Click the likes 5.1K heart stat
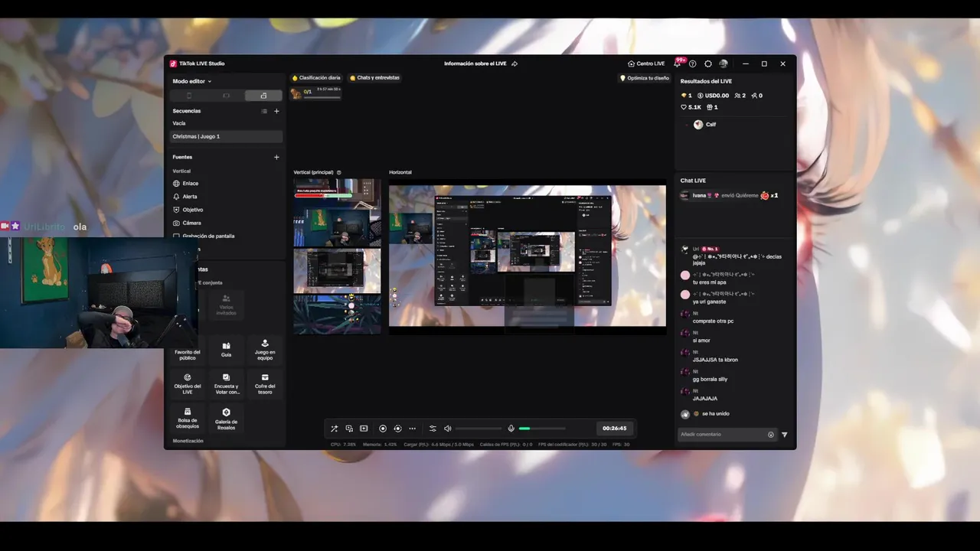The width and height of the screenshot is (980, 551). [x=691, y=107]
